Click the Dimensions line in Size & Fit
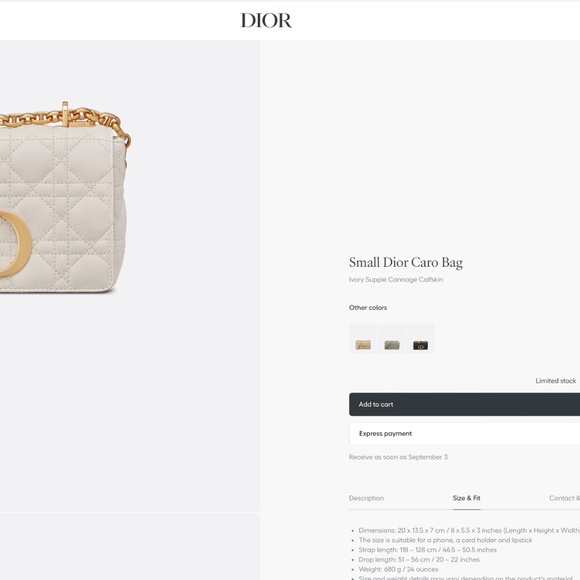This screenshot has width=580, height=580. pyautogui.click(x=469, y=530)
